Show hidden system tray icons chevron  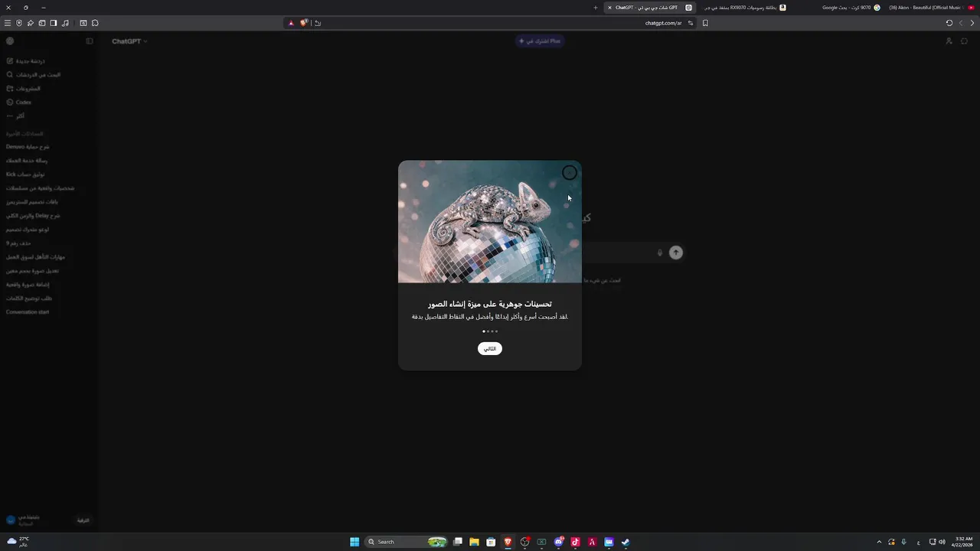tap(879, 542)
